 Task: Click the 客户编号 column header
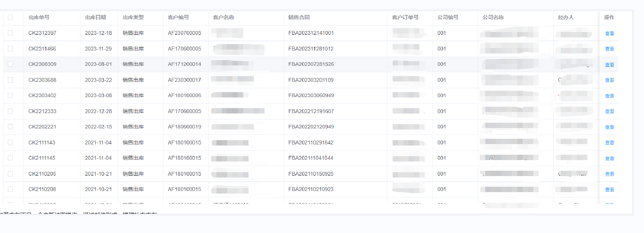[x=178, y=17]
